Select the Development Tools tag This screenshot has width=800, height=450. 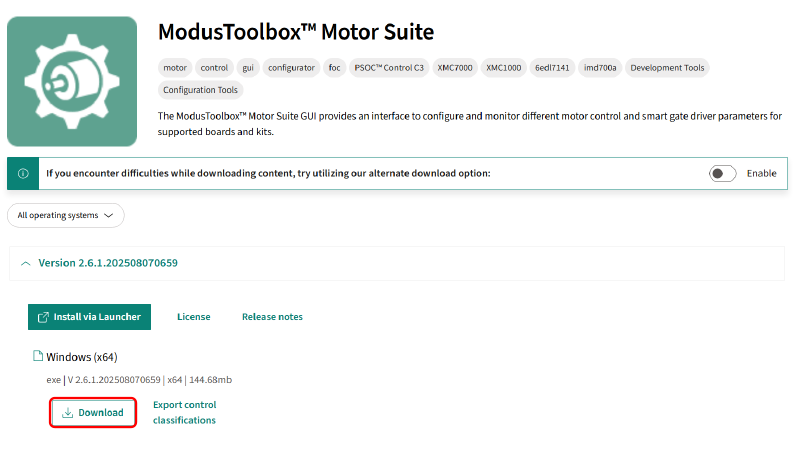pos(667,68)
